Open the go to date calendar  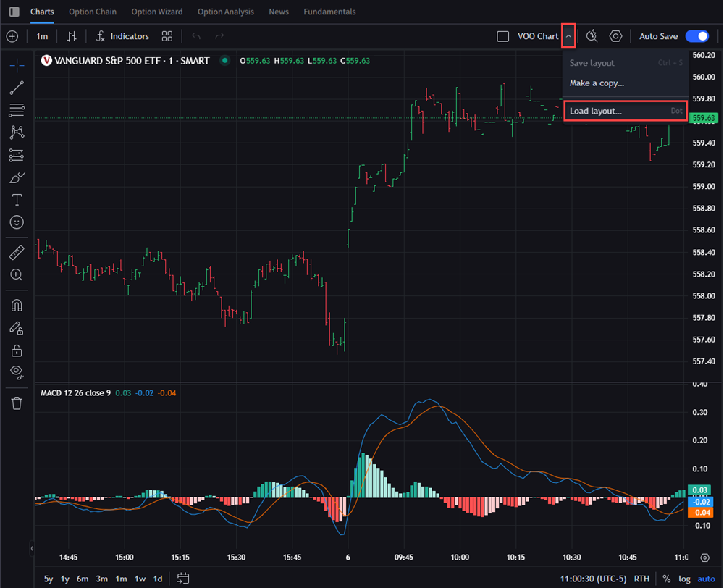[x=183, y=579]
